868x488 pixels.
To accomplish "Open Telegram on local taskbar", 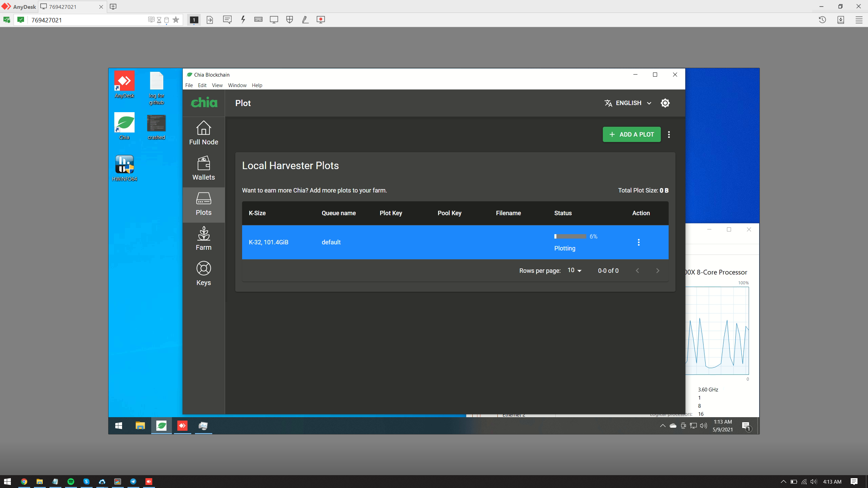I will click(133, 481).
